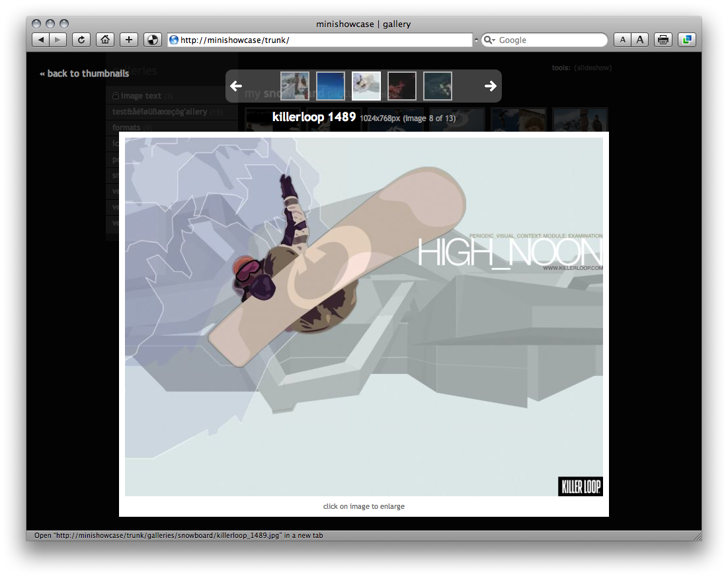Select the dark red thumbnail

(402, 86)
